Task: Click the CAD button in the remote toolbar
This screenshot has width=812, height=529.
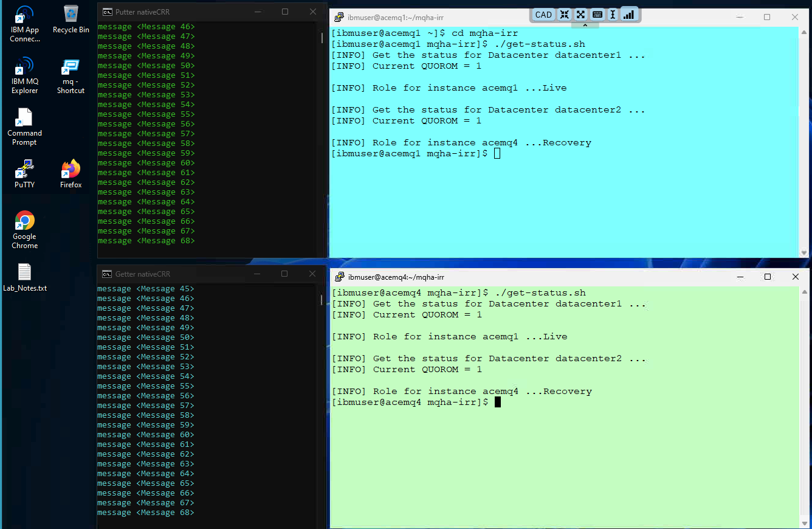Action: pyautogui.click(x=543, y=15)
